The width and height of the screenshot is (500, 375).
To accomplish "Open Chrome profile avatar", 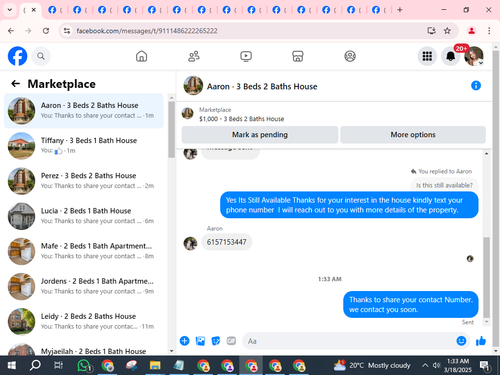I will (471, 31).
